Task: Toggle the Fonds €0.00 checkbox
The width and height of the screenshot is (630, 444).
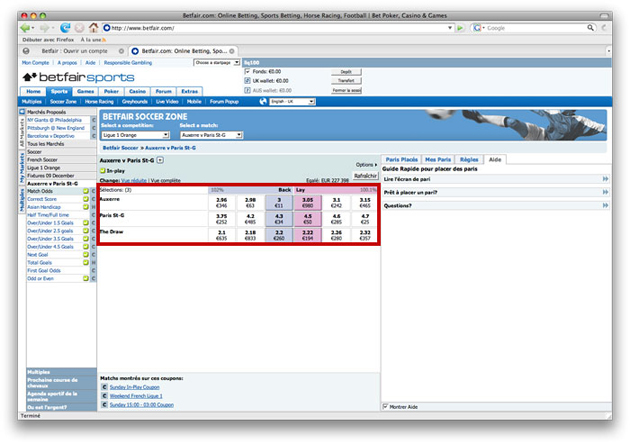Action: click(248, 71)
